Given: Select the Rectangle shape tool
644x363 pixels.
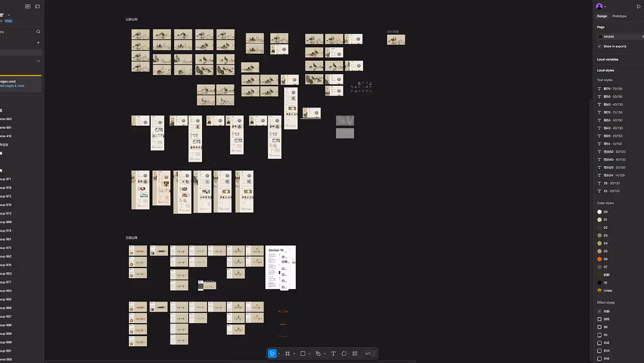Looking at the screenshot, I should coord(303,353).
